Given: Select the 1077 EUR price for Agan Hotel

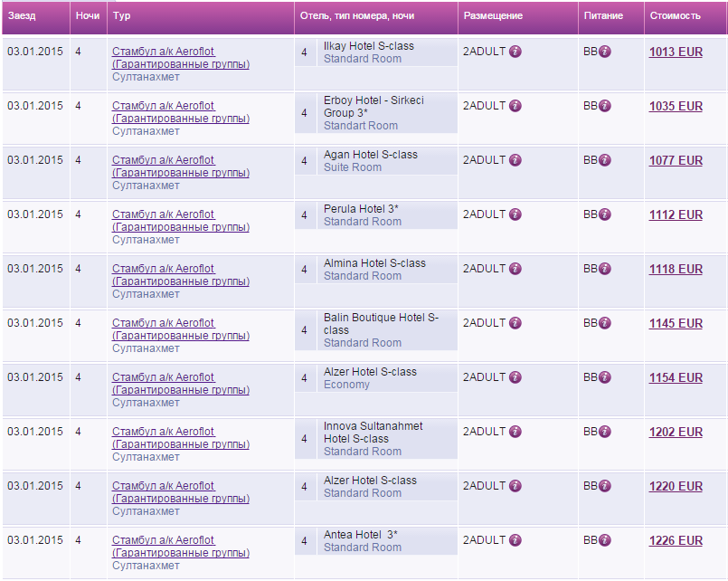Looking at the screenshot, I should coord(676,161).
